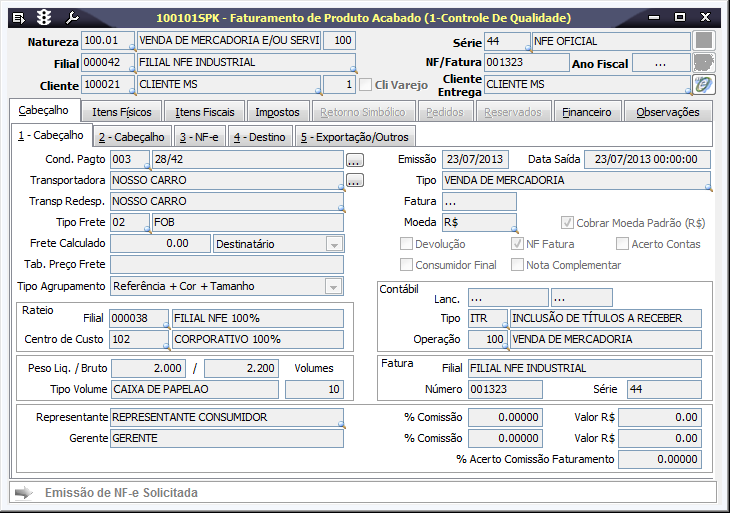Click the traffic-light style icon in title bar
The image size is (730, 513).
coord(44,18)
